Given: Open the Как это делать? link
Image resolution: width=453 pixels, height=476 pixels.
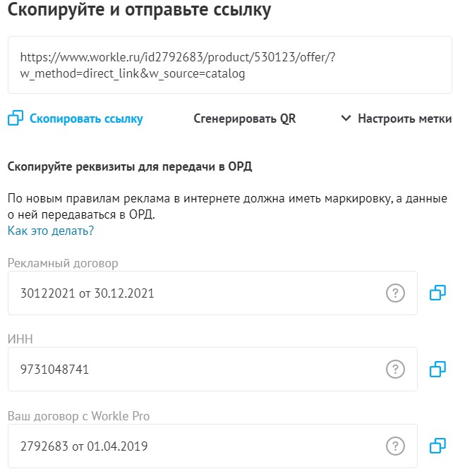Looking at the screenshot, I should [51, 231].
